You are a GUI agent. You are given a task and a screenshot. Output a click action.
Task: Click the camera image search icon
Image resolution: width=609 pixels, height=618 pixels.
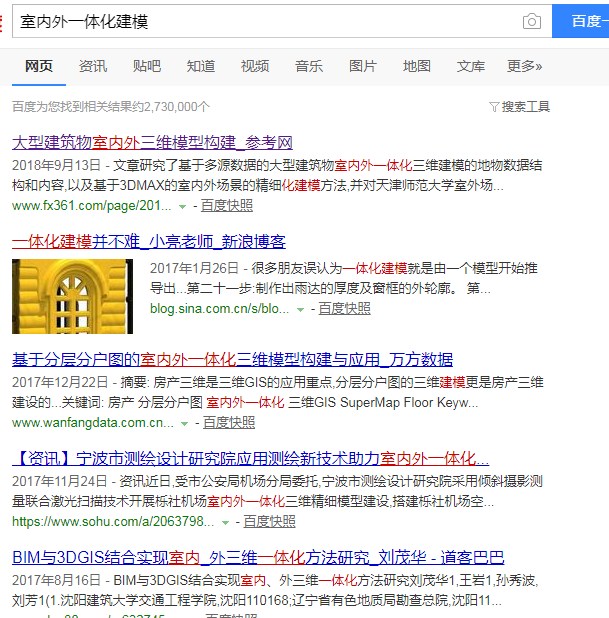pyautogui.click(x=532, y=21)
